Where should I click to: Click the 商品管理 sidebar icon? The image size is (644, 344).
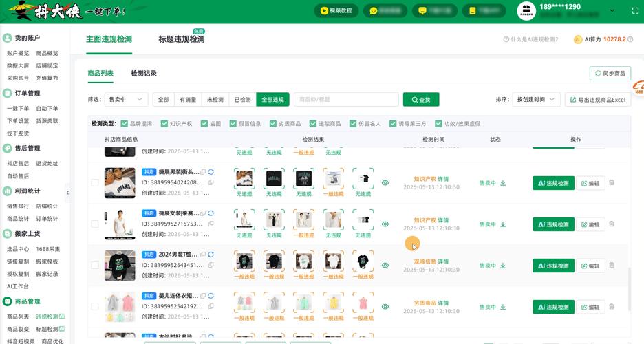tap(7, 301)
